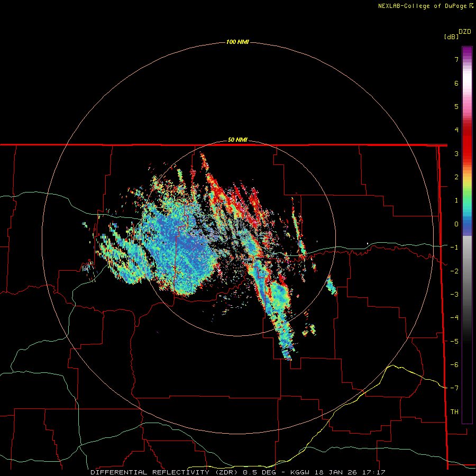This screenshot has width=476, height=476.
Task: Click the -6 value on color scale
Action: click(x=454, y=365)
